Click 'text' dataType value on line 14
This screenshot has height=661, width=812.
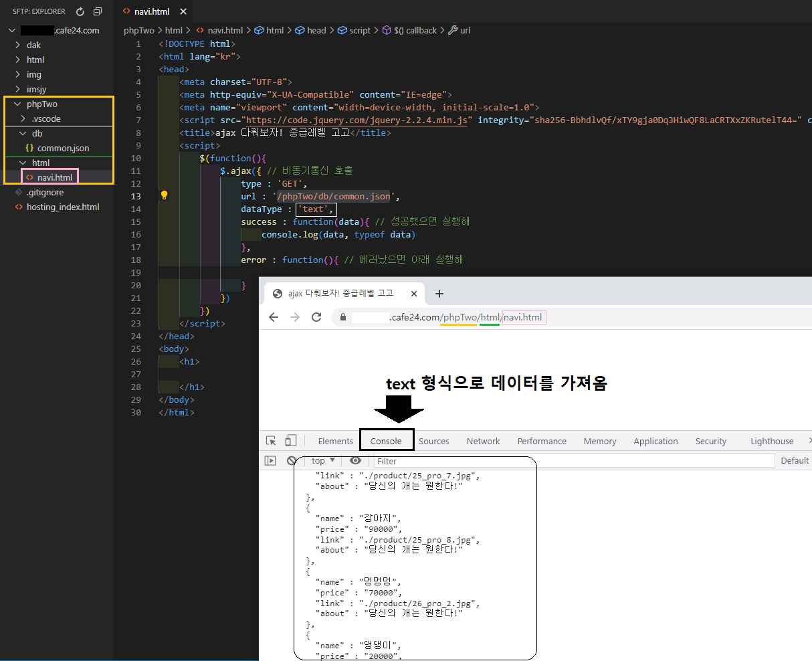coord(314,209)
